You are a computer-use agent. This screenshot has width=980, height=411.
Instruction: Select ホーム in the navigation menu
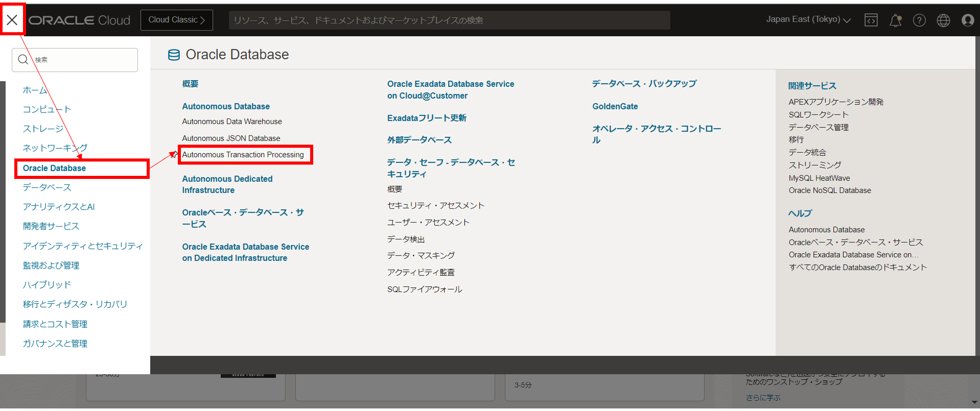tap(35, 90)
